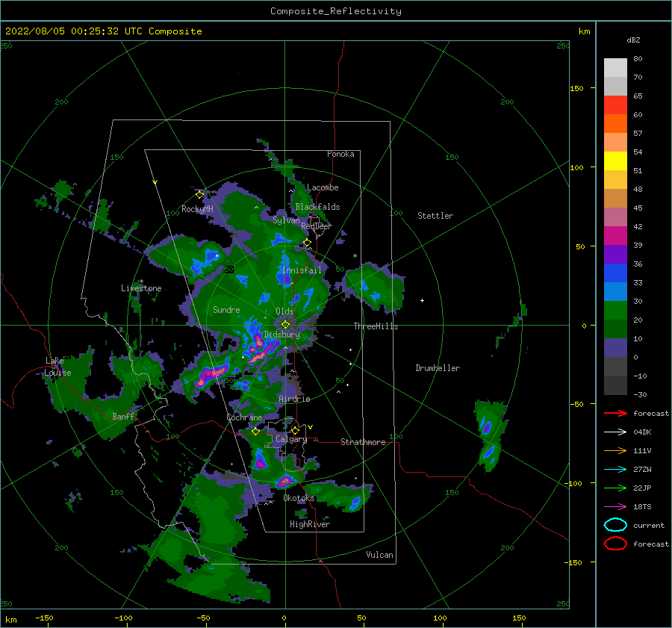This screenshot has width=672, height=628.
Task: Pick the magenta 39-42 dBZ color band
Action: pos(615,236)
